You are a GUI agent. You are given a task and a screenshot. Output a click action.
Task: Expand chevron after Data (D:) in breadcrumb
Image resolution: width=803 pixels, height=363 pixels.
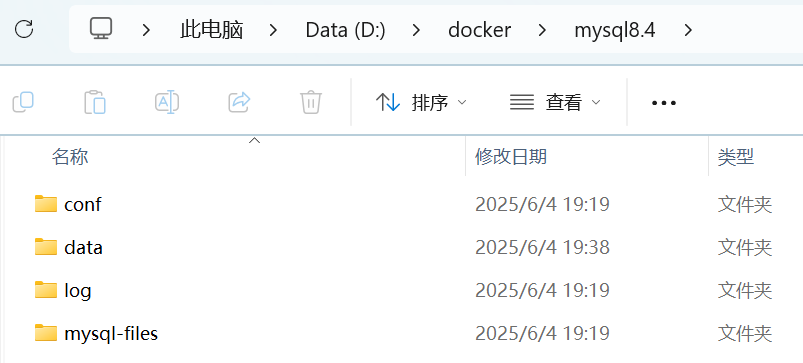coord(416,30)
